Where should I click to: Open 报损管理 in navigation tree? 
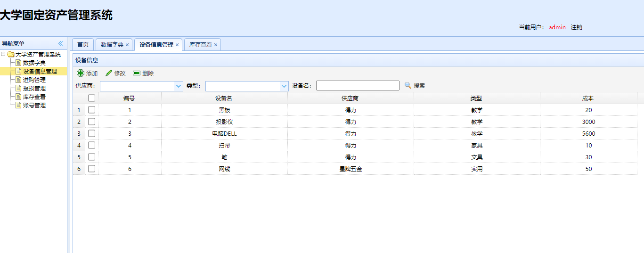click(x=34, y=88)
